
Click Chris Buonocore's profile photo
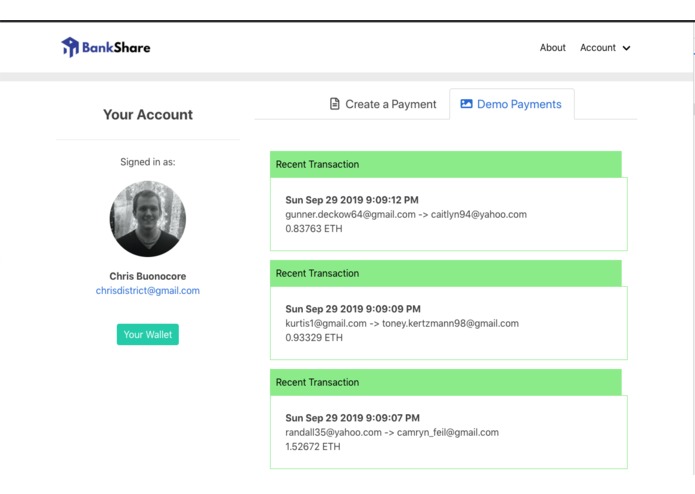click(x=148, y=219)
